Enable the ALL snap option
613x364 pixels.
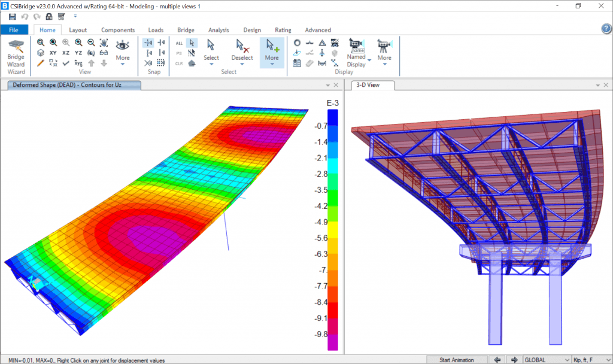pos(179,44)
